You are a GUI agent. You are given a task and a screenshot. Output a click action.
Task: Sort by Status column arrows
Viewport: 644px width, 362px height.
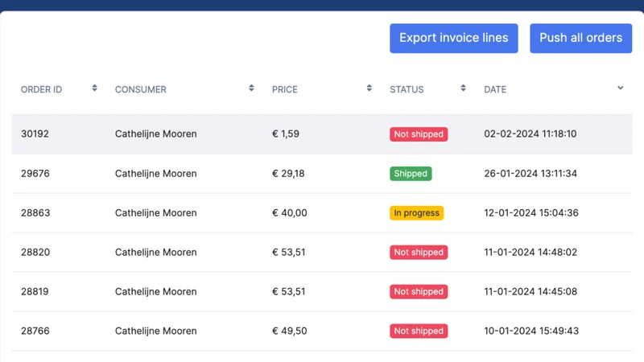[464, 88]
